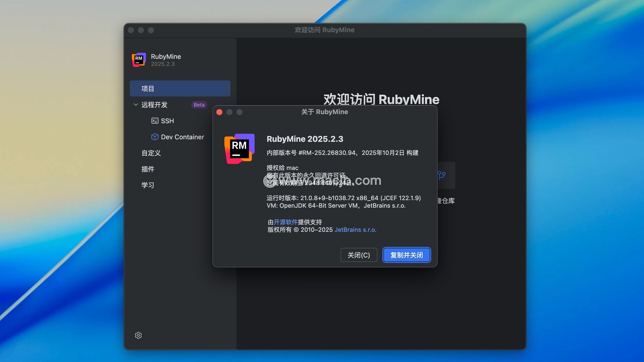This screenshot has height=362, width=644.
Task: Click the clone repository branch icon
Action: [x=442, y=175]
